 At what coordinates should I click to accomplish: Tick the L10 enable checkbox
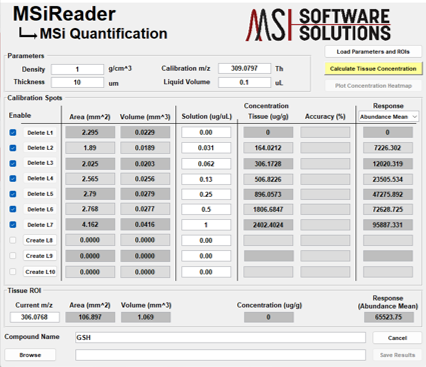[x=13, y=271]
